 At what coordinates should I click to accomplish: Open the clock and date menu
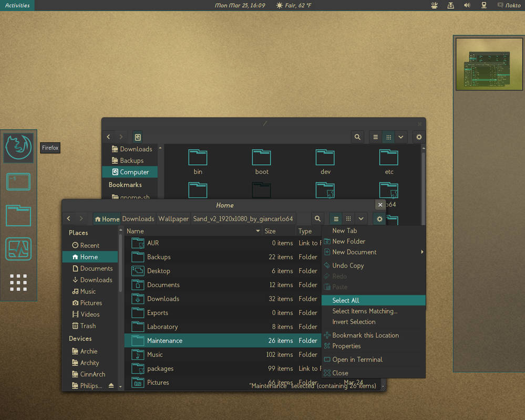240,5
